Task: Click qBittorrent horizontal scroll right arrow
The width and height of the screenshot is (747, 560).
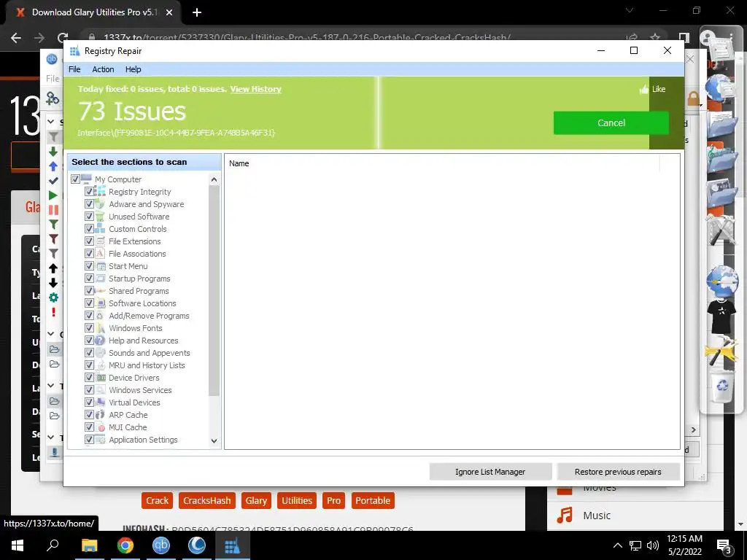Action: 693,429
